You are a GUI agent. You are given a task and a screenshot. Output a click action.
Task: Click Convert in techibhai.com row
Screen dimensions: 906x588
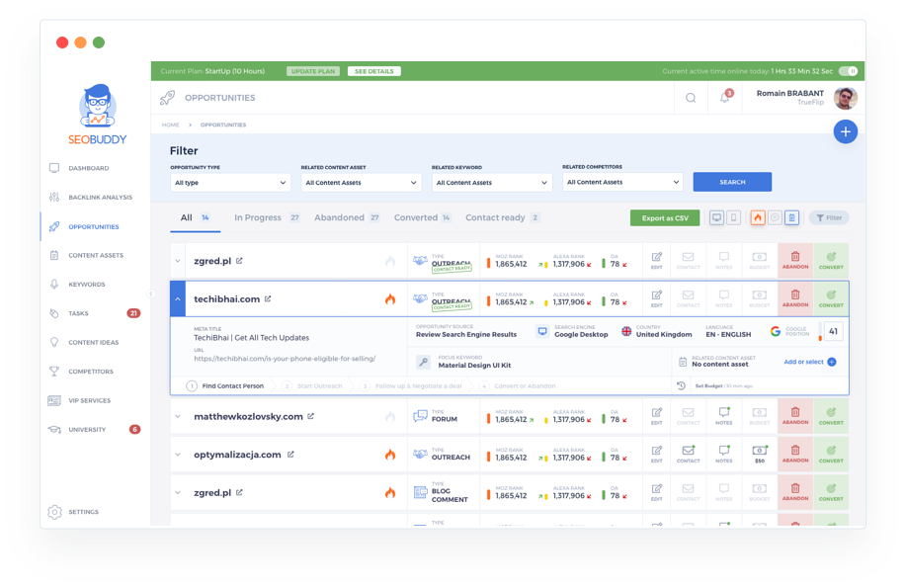pos(831,298)
